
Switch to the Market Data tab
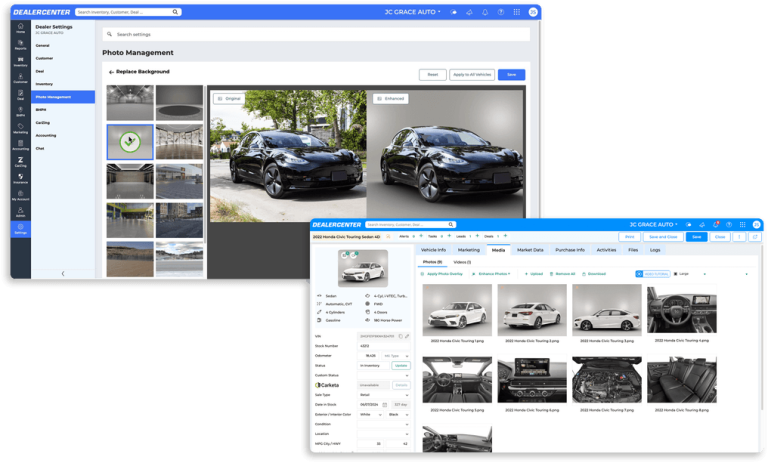(530, 250)
